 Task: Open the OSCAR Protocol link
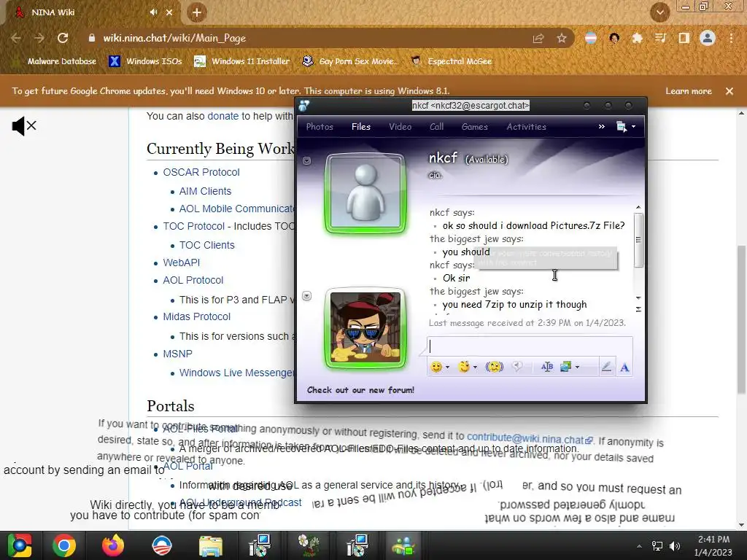pos(201,172)
